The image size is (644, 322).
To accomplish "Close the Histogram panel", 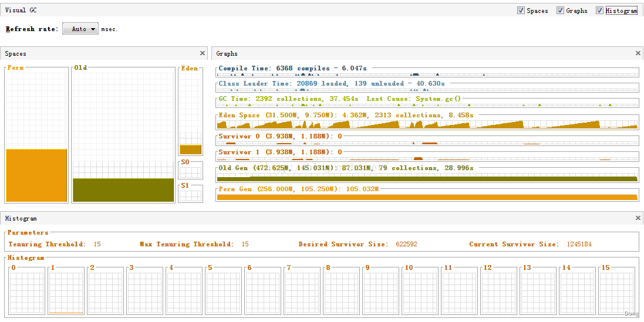I will pos(638,218).
